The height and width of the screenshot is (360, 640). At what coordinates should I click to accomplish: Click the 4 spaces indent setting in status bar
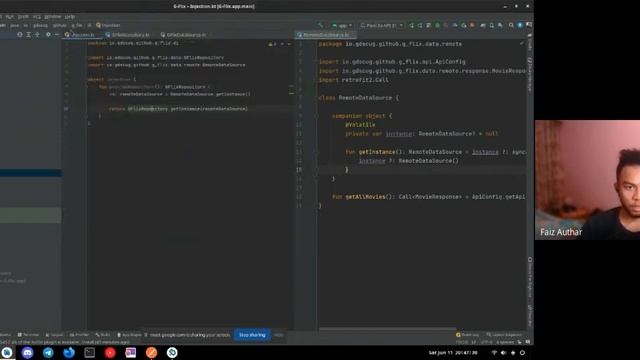506,342
